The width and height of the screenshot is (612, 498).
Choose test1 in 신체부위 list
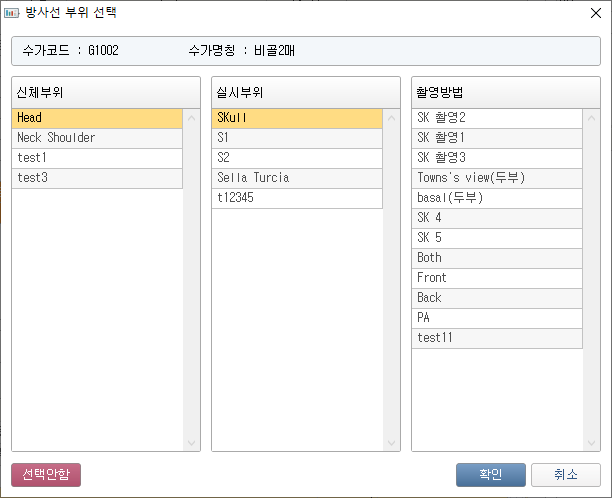(x=97, y=158)
